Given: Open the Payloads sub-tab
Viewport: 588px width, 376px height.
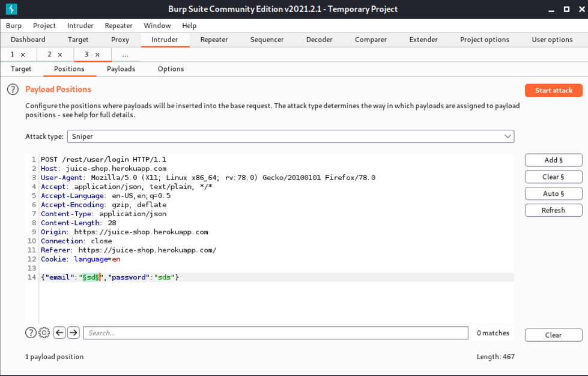Looking at the screenshot, I should [121, 69].
